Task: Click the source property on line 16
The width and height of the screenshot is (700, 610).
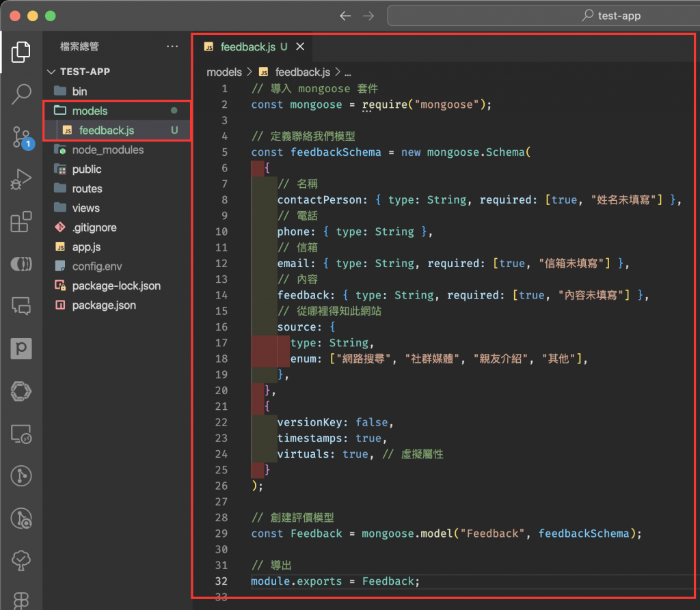Action: coord(297,327)
